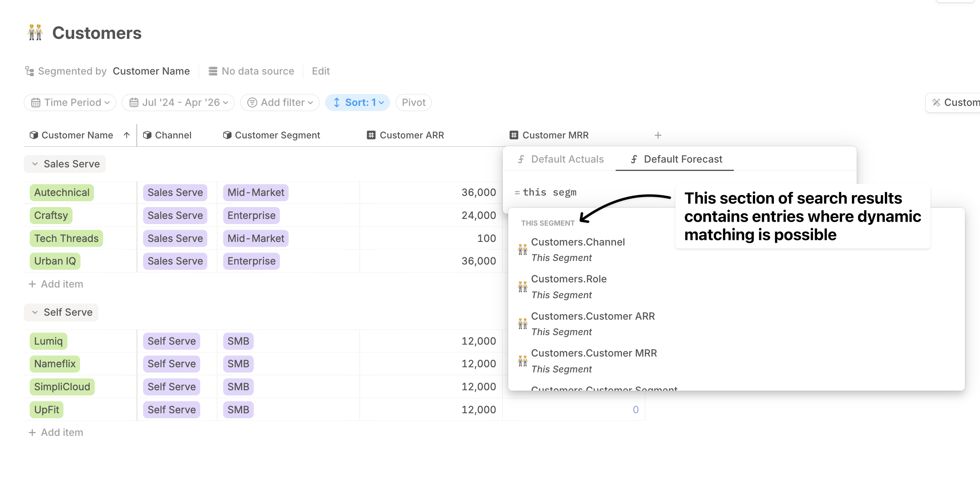The height and width of the screenshot is (491, 980).
Task: Open the Time Period dropdown
Action: 70,102
